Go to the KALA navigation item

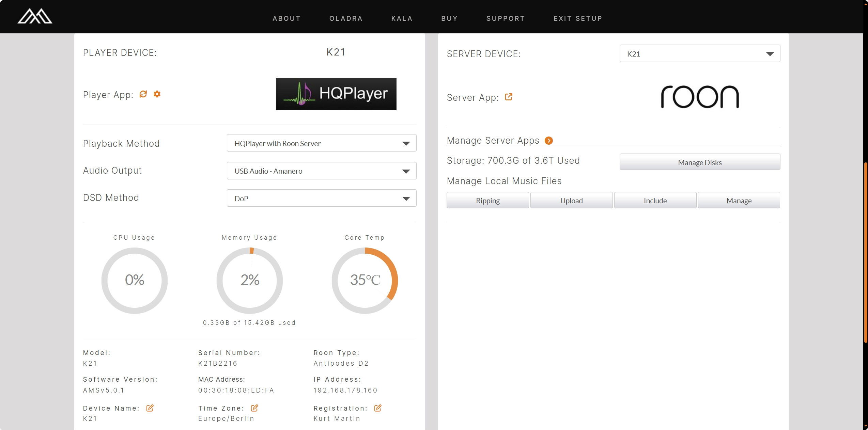click(x=402, y=18)
